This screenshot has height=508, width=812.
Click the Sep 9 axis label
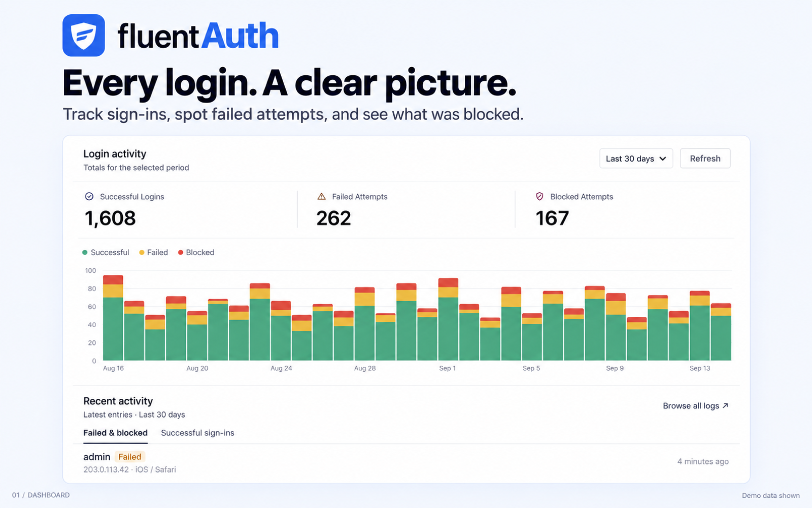tap(615, 368)
